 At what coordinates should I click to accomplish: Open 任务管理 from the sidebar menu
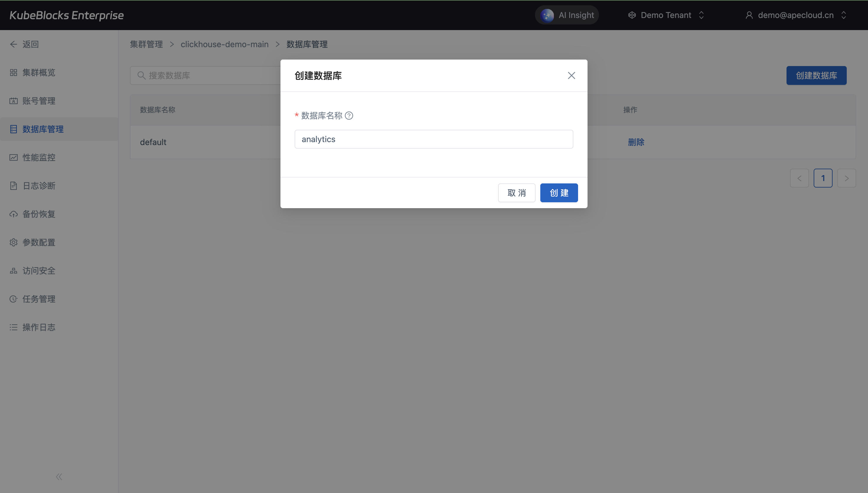coord(39,299)
